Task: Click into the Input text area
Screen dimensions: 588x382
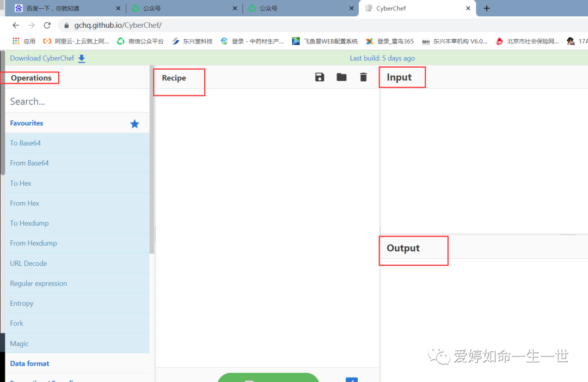Action: click(484, 161)
